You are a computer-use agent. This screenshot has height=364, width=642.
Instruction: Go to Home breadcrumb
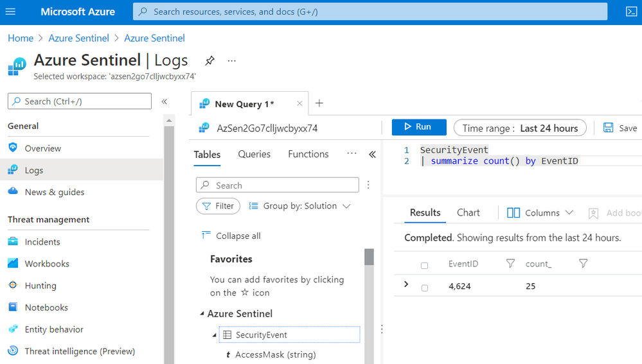click(x=21, y=38)
